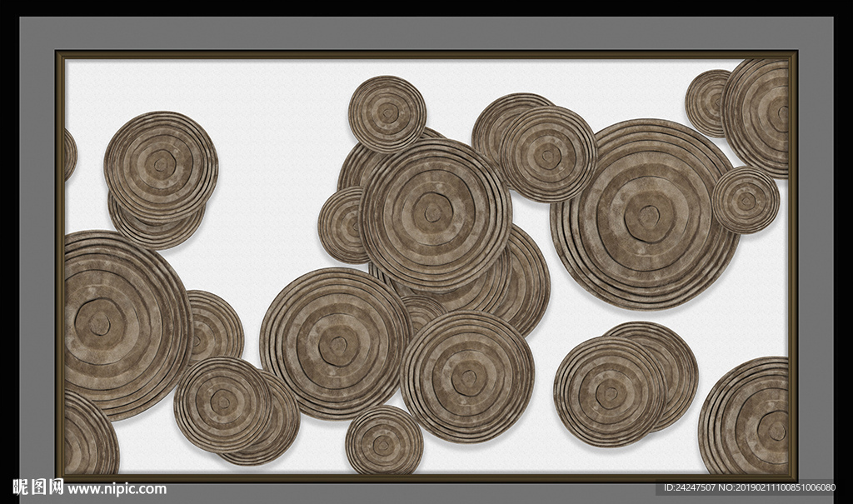
Task: Pick the top-left standalone stacked disc
Action: click(x=161, y=166)
